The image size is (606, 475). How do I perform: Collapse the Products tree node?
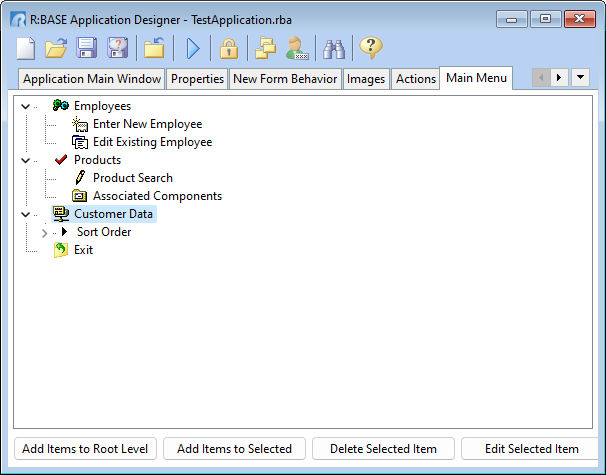point(26,160)
